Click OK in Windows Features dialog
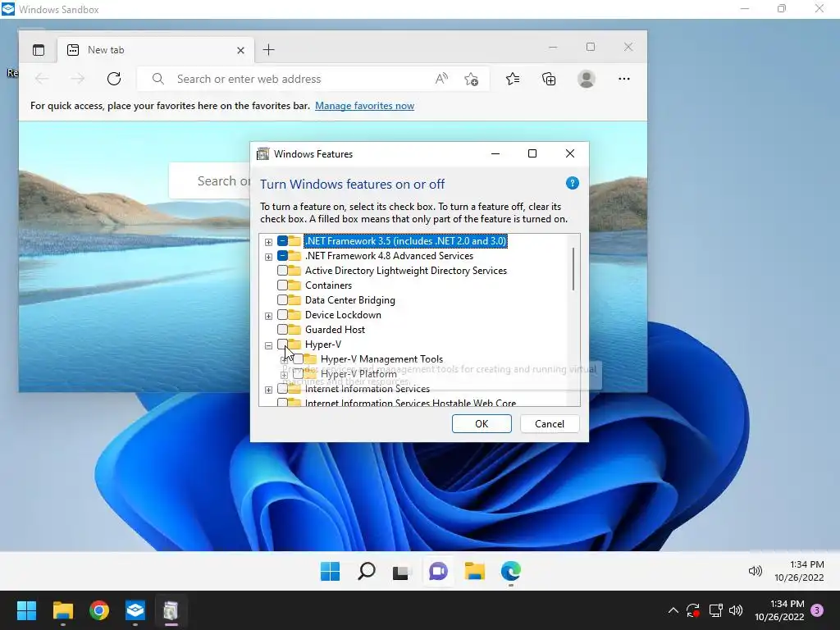This screenshot has height=630, width=840. [x=482, y=424]
